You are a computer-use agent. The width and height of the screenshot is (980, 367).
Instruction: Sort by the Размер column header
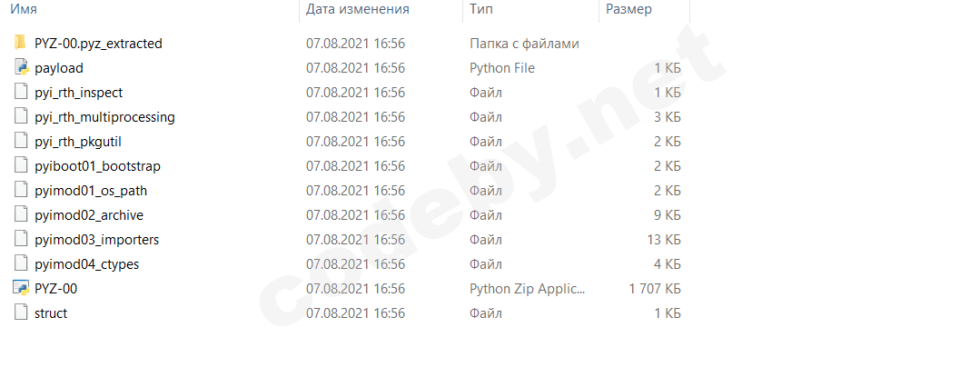pyautogui.click(x=629, y=9)
